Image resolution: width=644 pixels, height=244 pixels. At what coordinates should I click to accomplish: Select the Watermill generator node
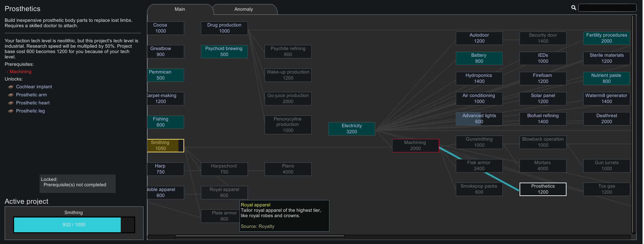607,99
